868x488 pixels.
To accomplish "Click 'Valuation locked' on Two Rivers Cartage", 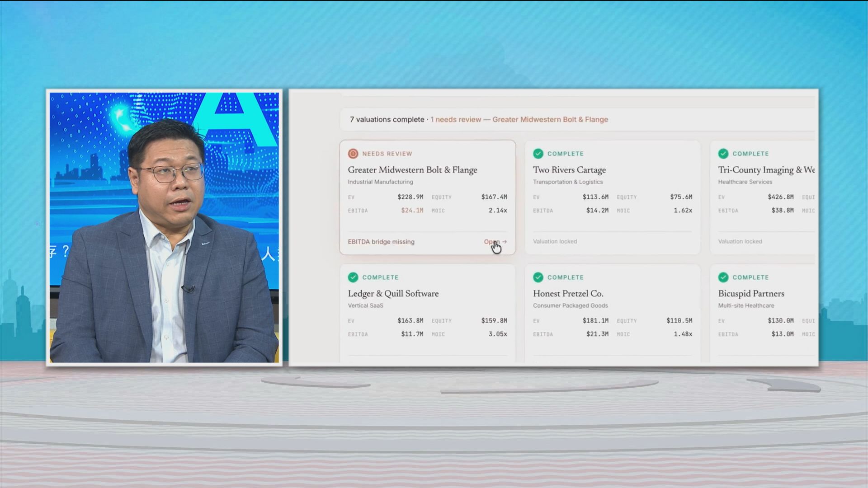I will pyautogui.click(x=555, y=241).
